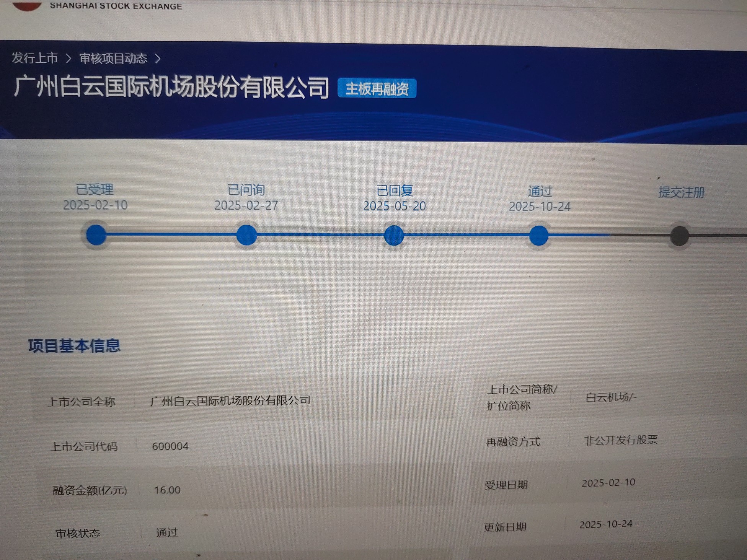Click the 白云机场/- short name value
The width and height of the screenshot is (747, 560).
611,397
